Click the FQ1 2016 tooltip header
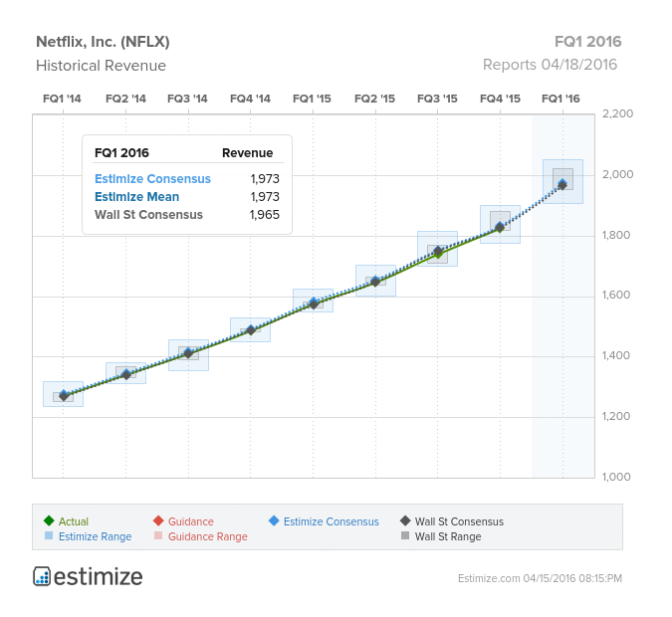Image resolution: width=672 pixels, height=617 pixels. click(x=121, y=153)
